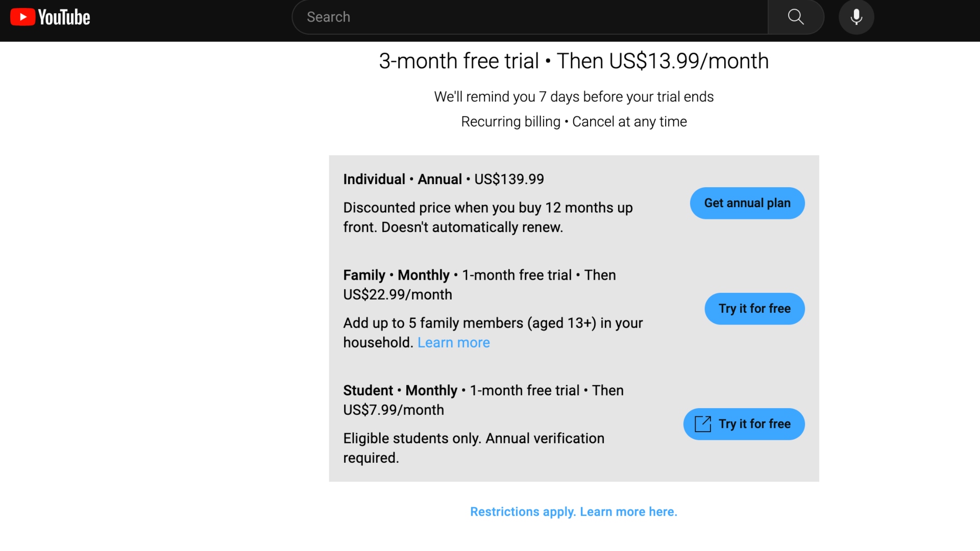This screenshot has height=551, width=980.
Task: Try the Student plan for free
Action: pos(754,424)
